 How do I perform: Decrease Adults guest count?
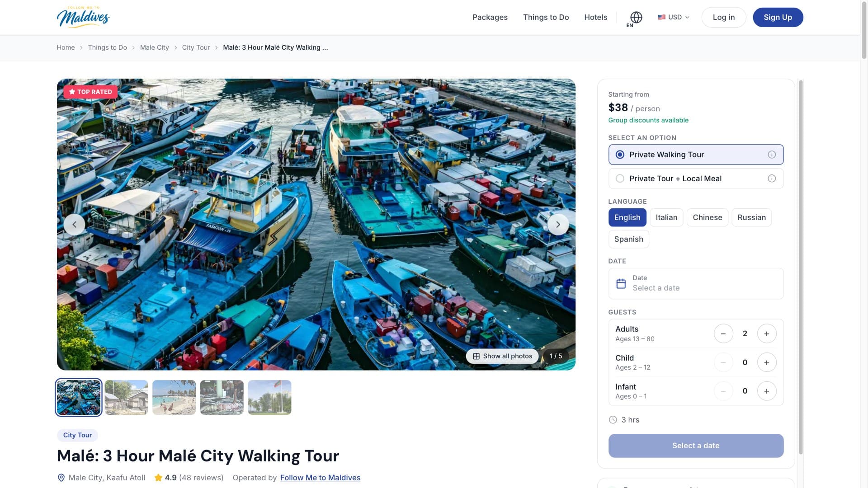(723, 333)
